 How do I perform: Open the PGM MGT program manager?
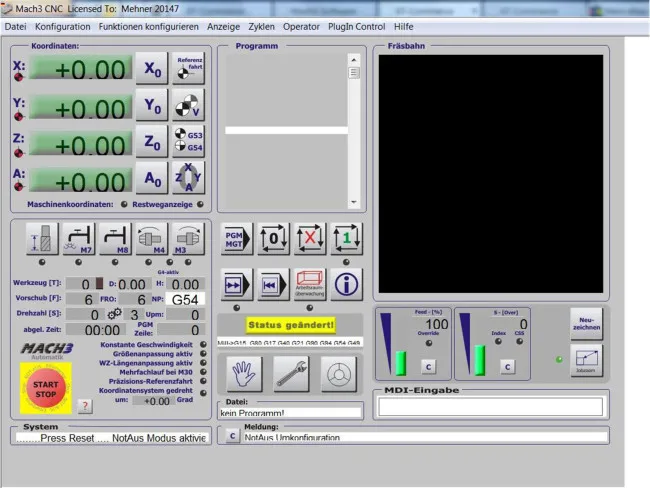click(236, 239)
